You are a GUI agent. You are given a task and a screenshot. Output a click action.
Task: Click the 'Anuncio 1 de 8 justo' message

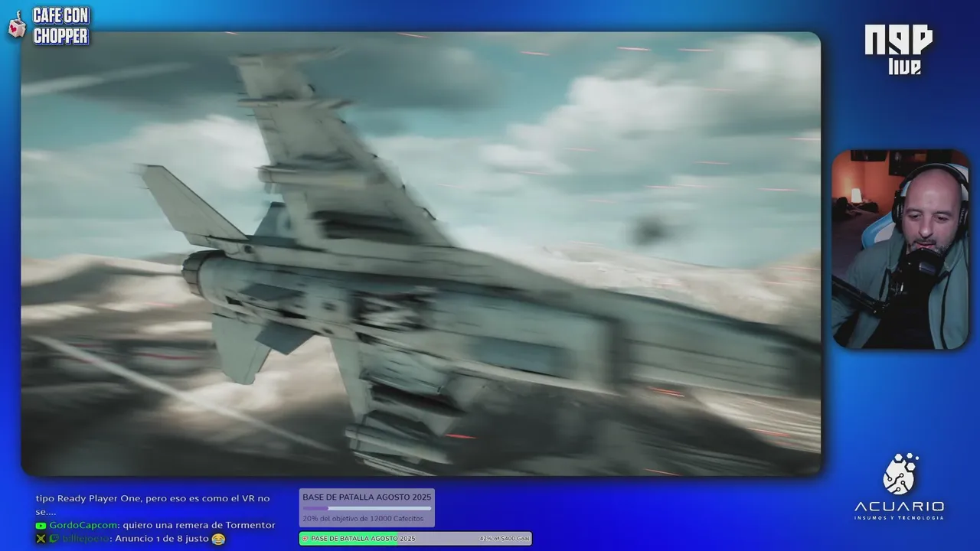pos(162,539)
